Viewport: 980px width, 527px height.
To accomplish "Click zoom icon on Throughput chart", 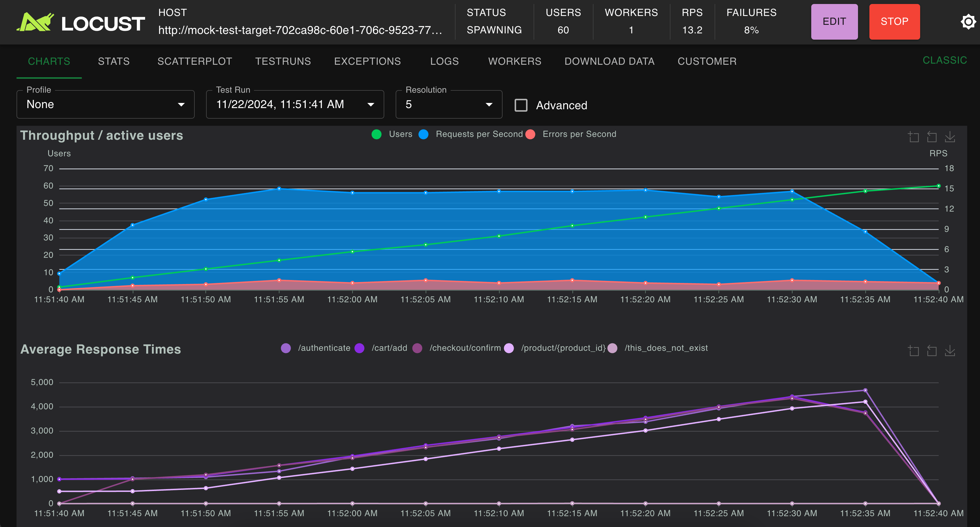I will pos(913,137).
